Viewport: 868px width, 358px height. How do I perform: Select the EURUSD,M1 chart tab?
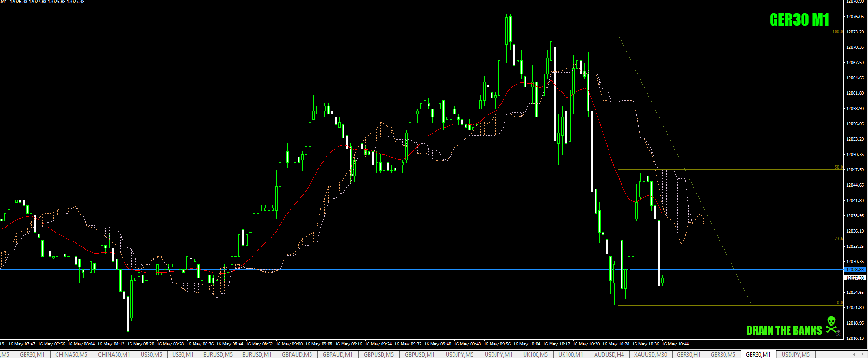pos(257,355)
